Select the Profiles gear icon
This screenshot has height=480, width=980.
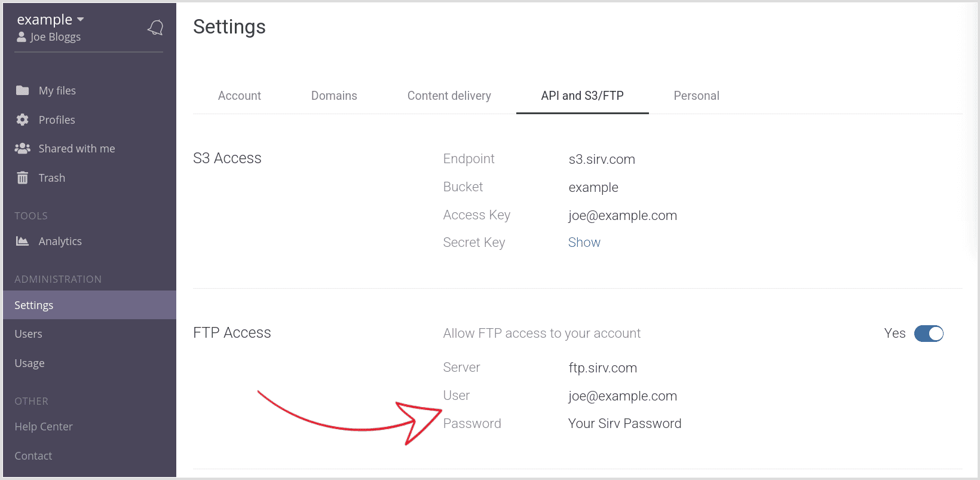click(23, 120)
